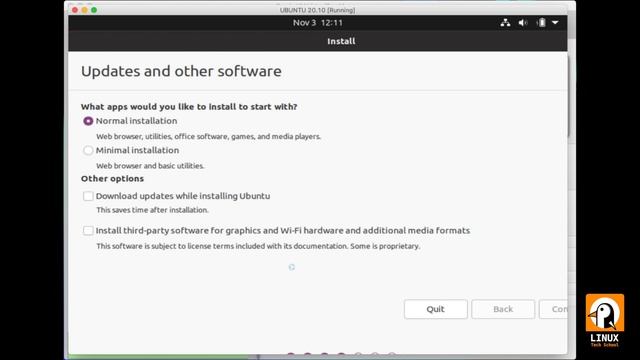Select Normal installation radio button
Viewport: 640px width, 360px height.
(88, 121)
